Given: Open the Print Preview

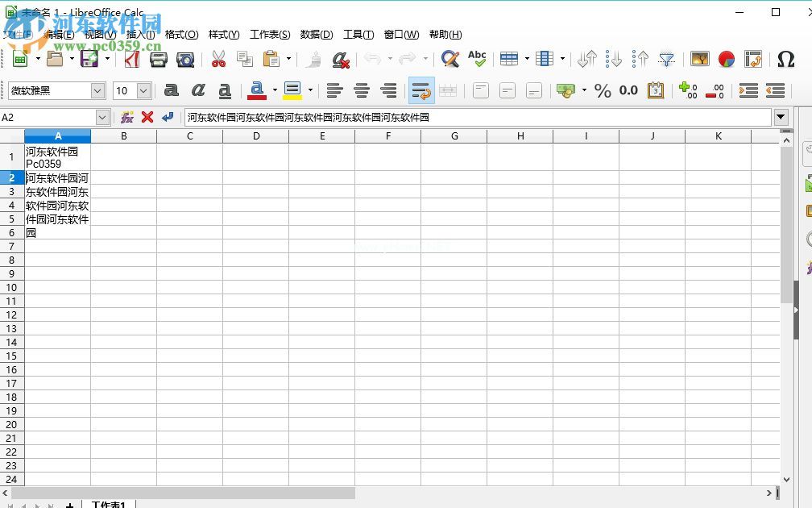Looking at the screenshot, I should pos(185,59).
